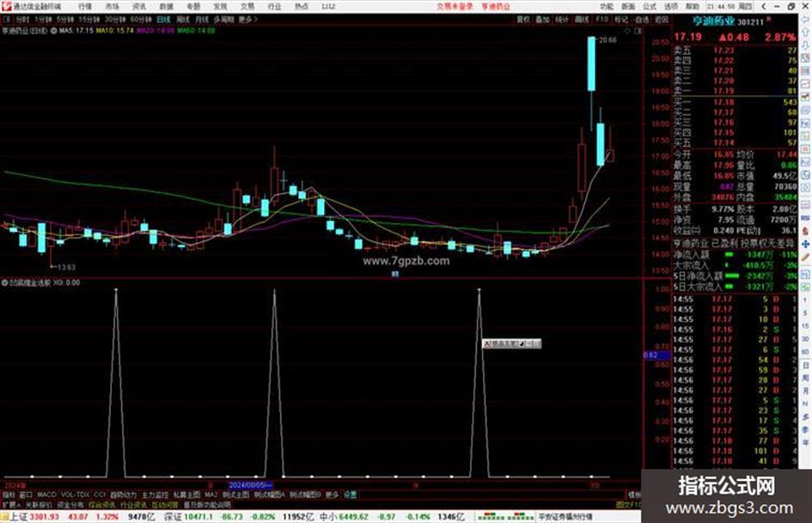Open the 行业资讯 tab
The width and height of the screenshot is (812, 523).
(133, 504)
